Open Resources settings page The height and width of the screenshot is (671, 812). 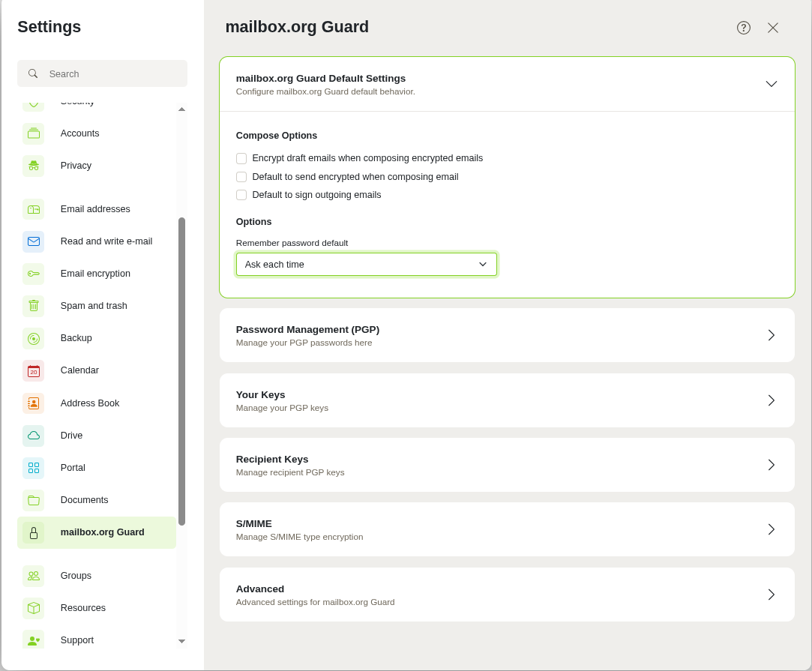tap(97, 608)
